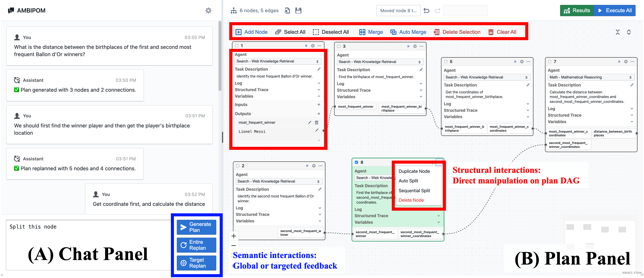Image resolution: width=644 pixels, height=278 pixels.
Task: Open node 5 gear settings
Action: [522, 62]
